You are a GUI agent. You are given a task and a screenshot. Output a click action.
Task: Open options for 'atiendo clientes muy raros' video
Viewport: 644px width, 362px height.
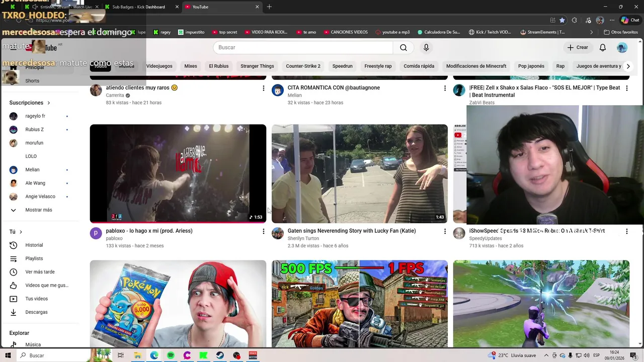coord(263,88)
